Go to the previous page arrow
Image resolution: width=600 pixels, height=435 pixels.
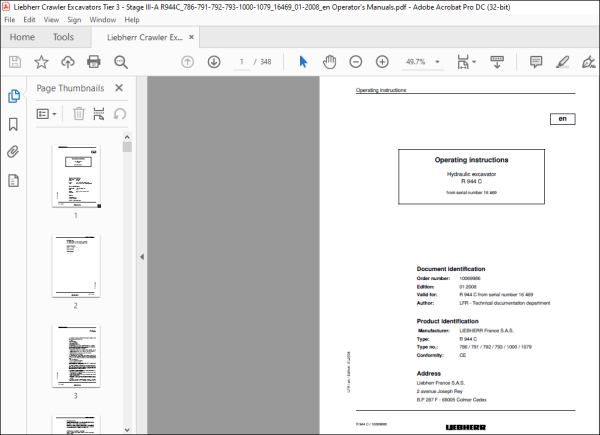pyautogui.click(x=188, y=62)
